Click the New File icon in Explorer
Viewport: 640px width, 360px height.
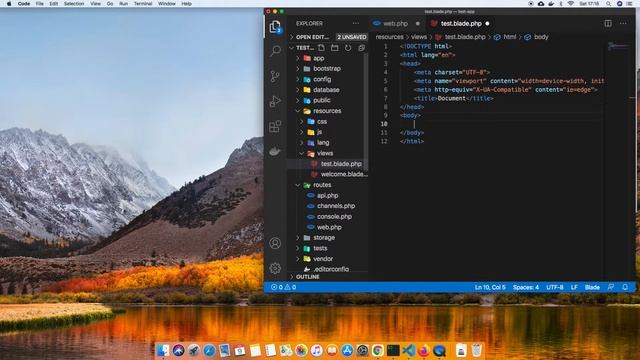[322, 48]
